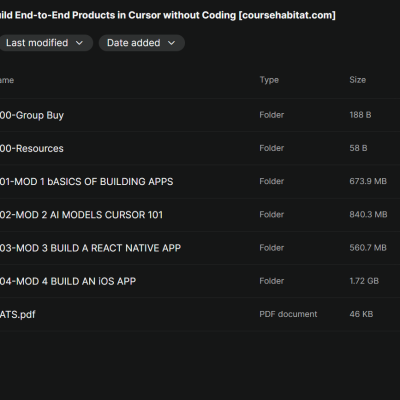Click the 58 B size value

(x=358, y=148)
